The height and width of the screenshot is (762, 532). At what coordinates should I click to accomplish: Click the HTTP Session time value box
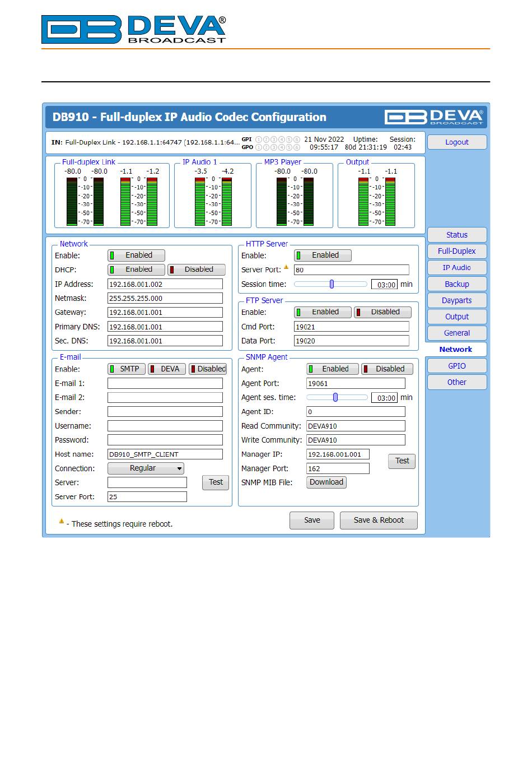tap(384, 284)
